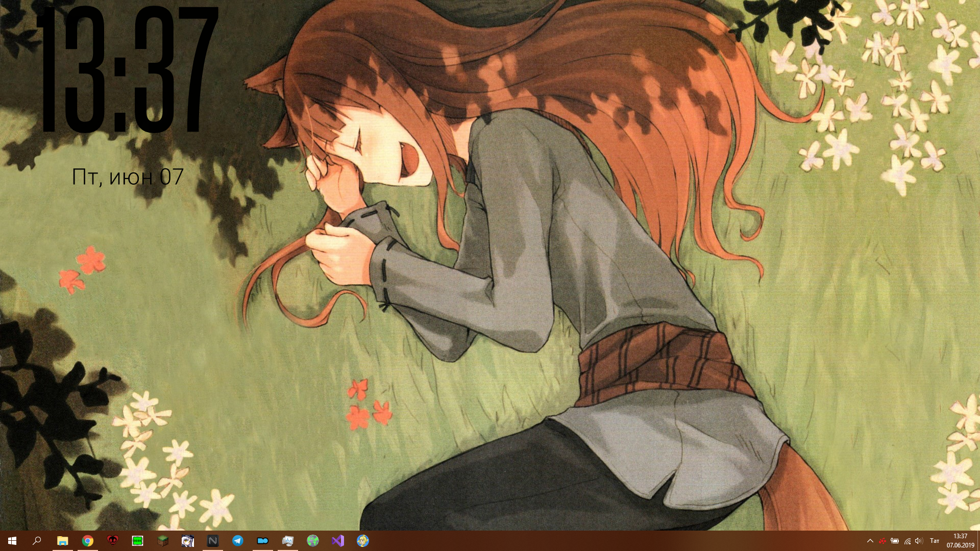The image size is (980, 551).
Task: Open the green 8086 chip emulator
Action: 137,541
